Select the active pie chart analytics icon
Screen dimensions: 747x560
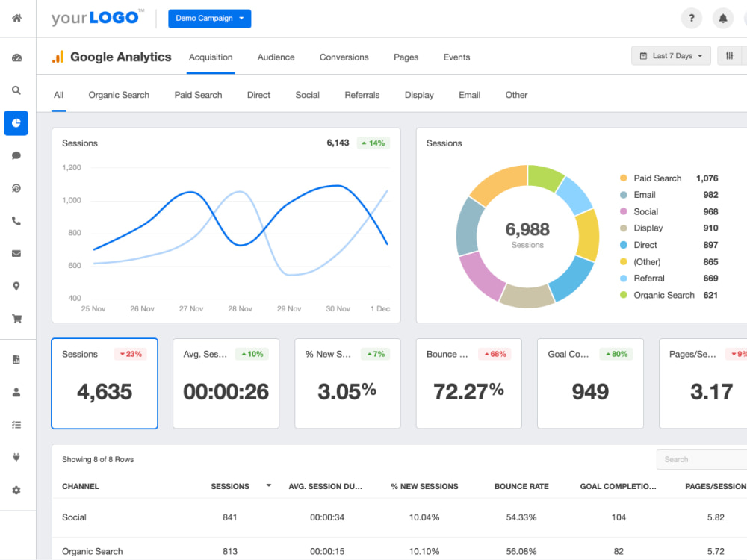tap(16, 123)
